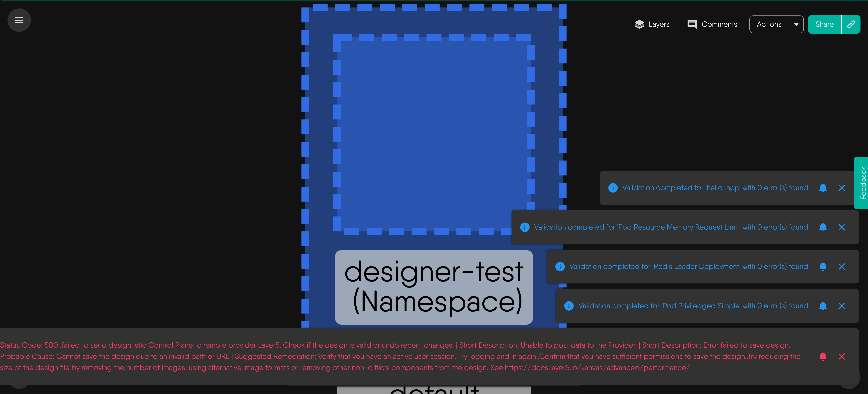The width and height of the screenshot is (868, 394).
Task: Click bell on Pod Priviledged Simple notification
Action: (x=823, y=306)
